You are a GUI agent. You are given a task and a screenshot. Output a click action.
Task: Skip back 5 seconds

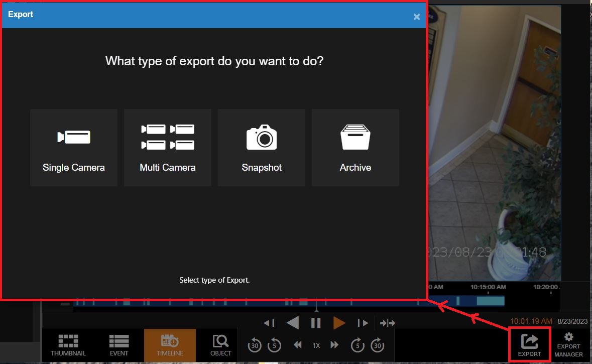[x=274, y=345]
